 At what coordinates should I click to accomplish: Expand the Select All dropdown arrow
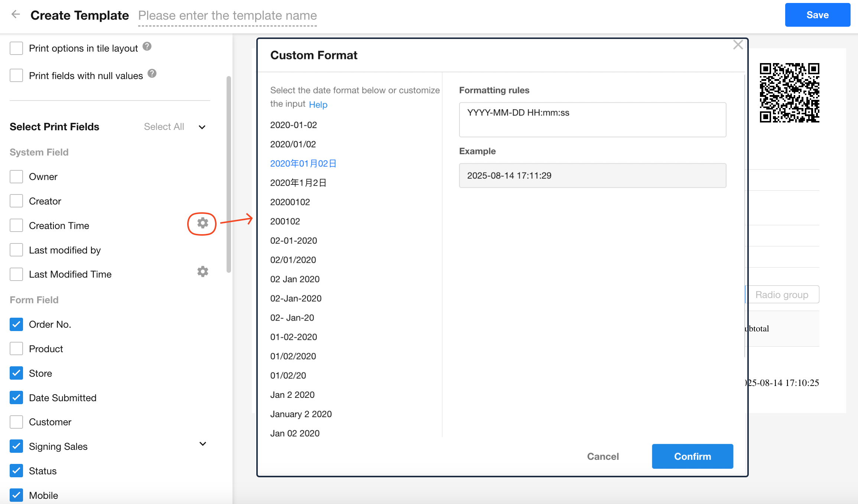coord(202,127)
